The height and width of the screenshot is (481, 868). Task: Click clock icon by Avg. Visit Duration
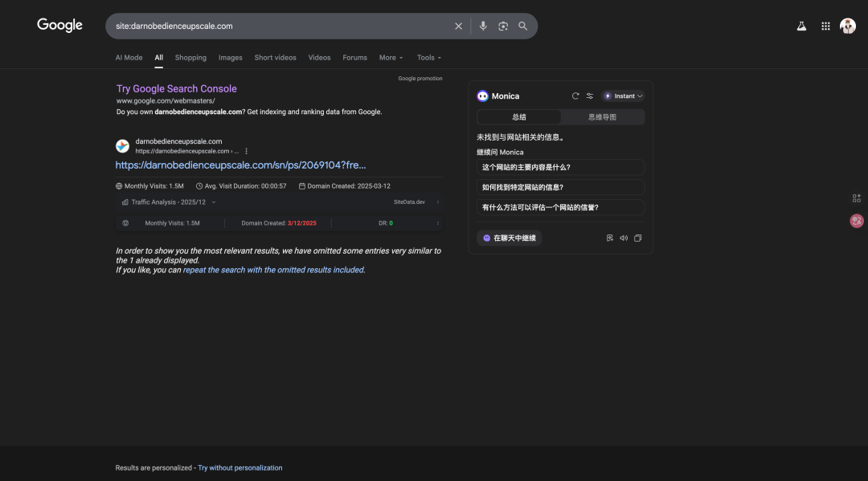pyautogui.click(x=199, y=186)
